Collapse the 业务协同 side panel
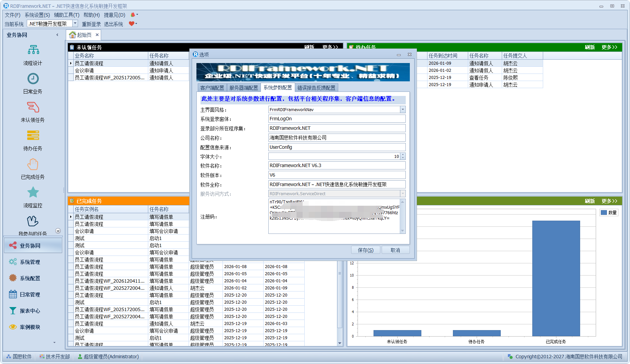Image resolution: width=630 pixels, height=364 pixels. 57,35
